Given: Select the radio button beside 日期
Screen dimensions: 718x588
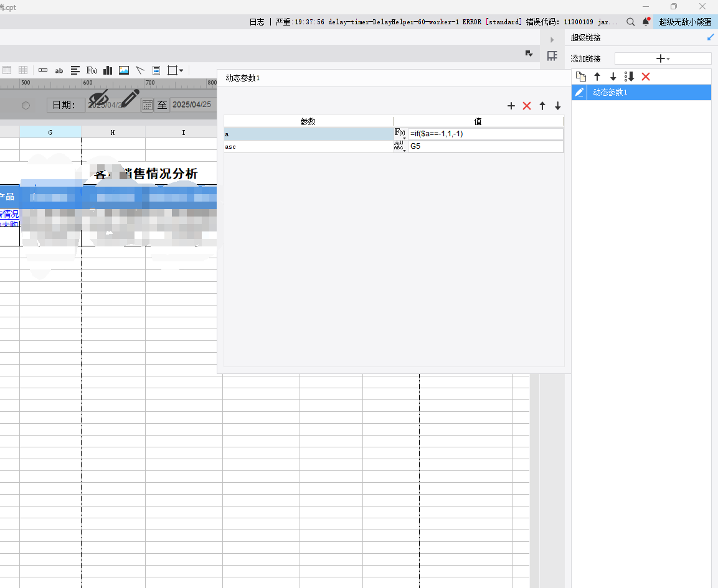Looking at the screenshot, I should point(26,105).
